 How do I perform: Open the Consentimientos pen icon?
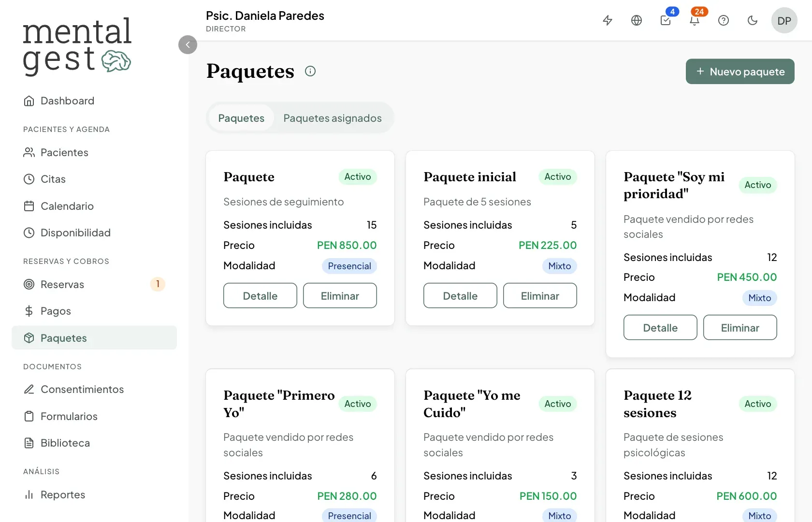29,389
